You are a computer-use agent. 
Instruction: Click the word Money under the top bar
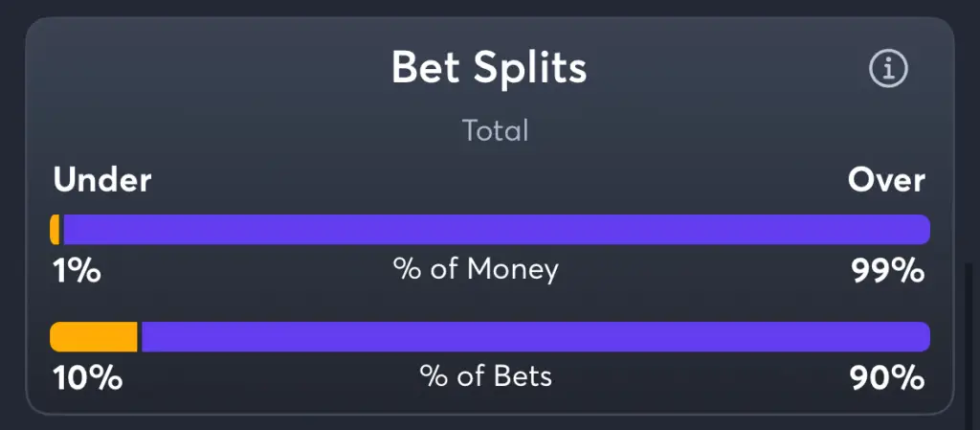(x=513, y=269)
